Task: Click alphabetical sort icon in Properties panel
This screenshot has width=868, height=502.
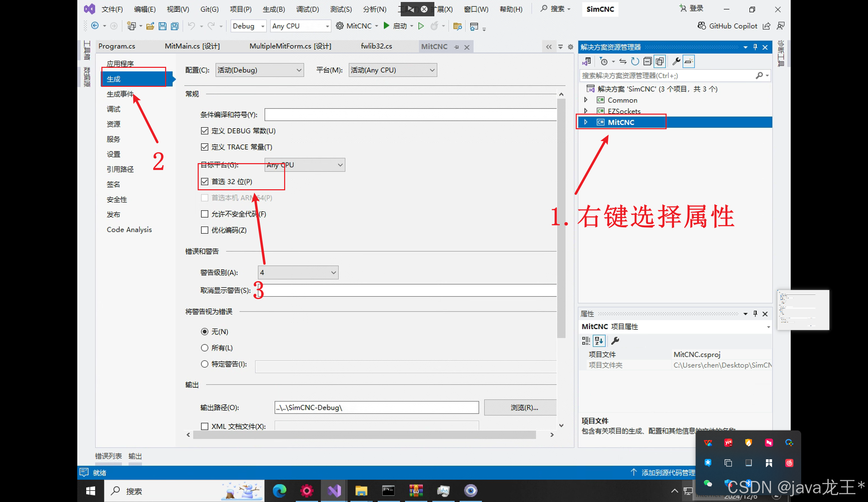Action: (599, 341)
